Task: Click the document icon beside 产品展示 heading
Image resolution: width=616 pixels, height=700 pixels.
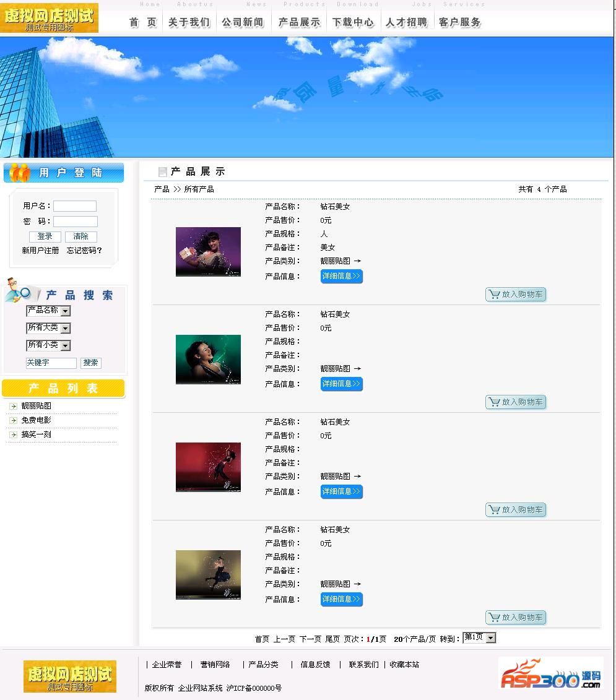Action: 163,171
